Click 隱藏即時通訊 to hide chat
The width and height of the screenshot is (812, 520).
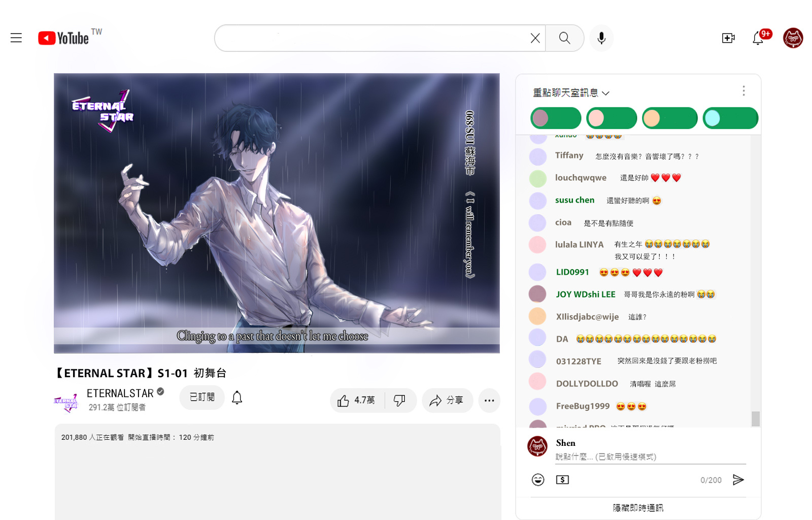[638, 508]
